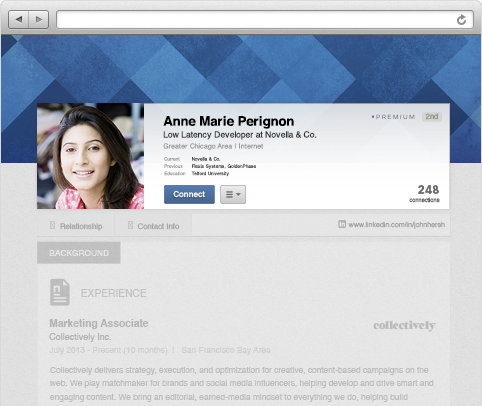The height and width of the screenshot is (406, 482).
Task: Select location text Greater Chicago Area | Internet
Action: pyautogui.click(x=213, y=146)
